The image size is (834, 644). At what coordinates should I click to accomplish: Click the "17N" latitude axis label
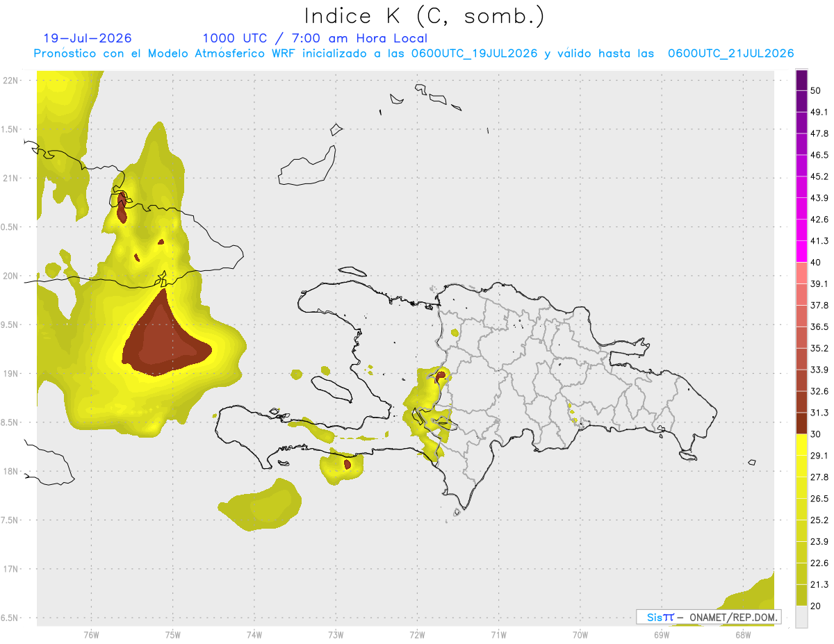pos(11,569)
